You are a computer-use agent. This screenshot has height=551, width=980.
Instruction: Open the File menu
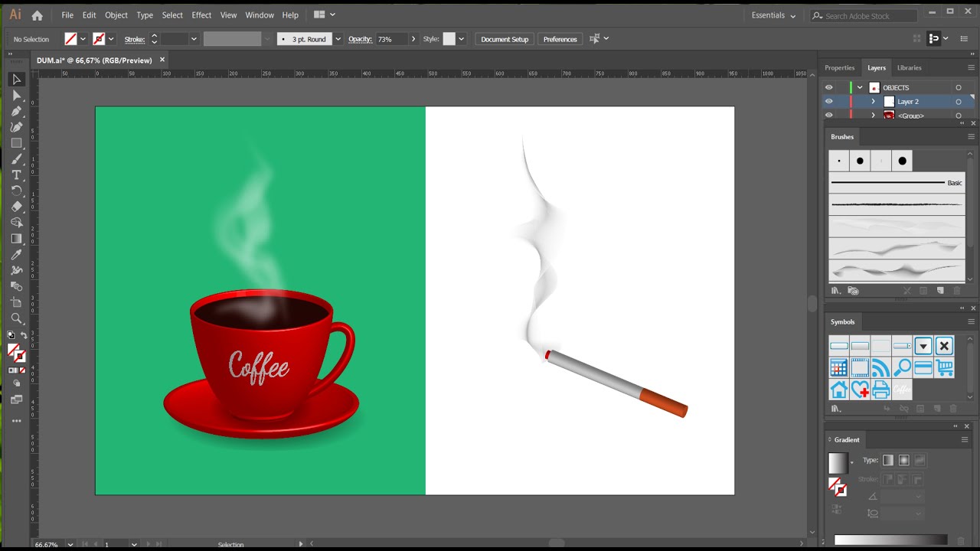[x=67, y=15]
